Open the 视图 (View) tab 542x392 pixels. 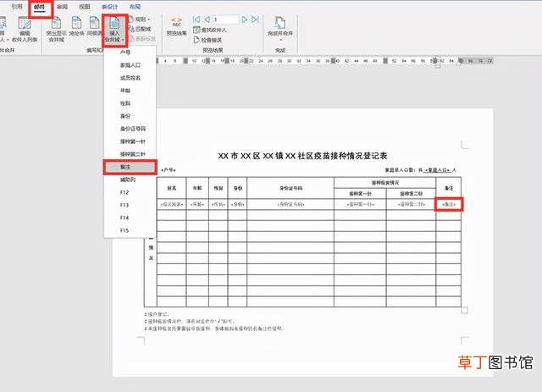coord(85,7)
